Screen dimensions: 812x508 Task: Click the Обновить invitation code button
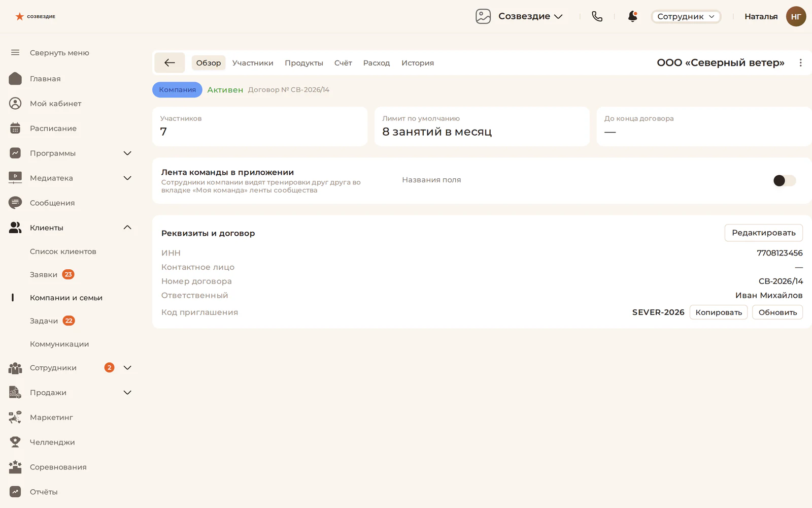777,312
